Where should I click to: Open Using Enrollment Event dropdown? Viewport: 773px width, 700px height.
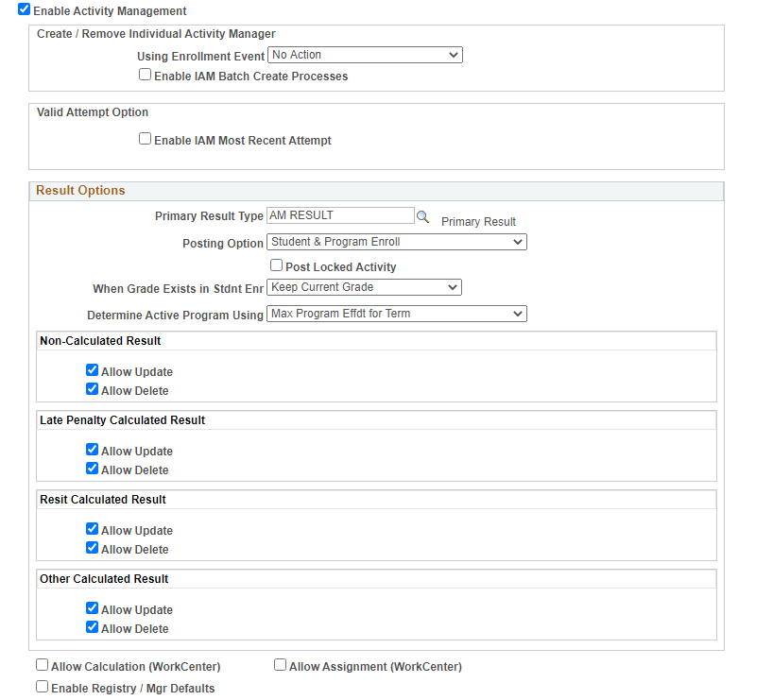point(365,55)
